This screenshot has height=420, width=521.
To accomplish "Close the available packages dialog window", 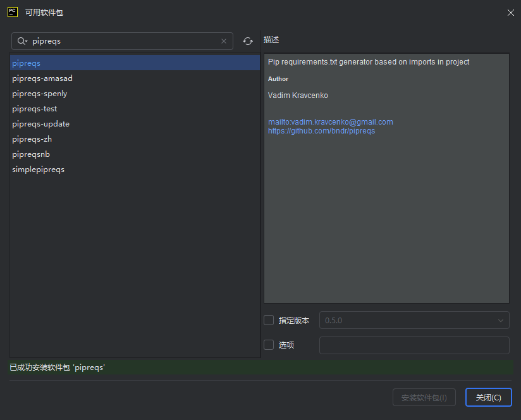I will pos(511,13).
